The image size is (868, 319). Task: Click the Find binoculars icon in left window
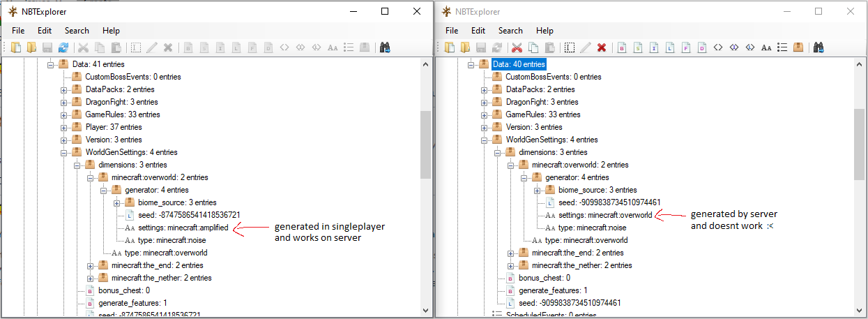(x=384, y=47)
